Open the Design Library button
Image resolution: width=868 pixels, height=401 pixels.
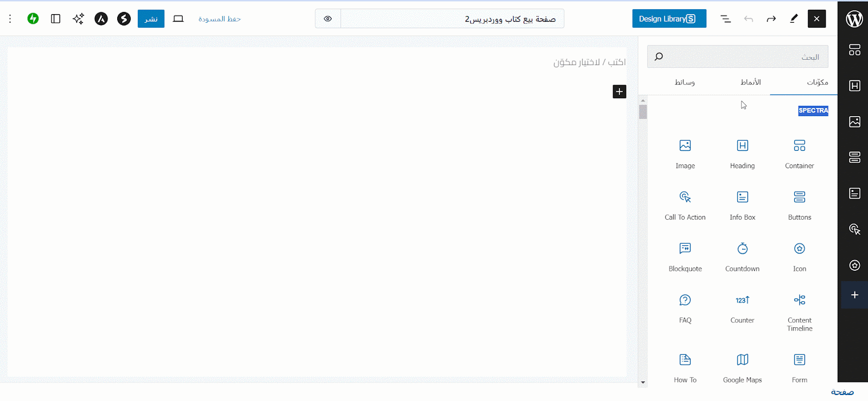(669, 18)
